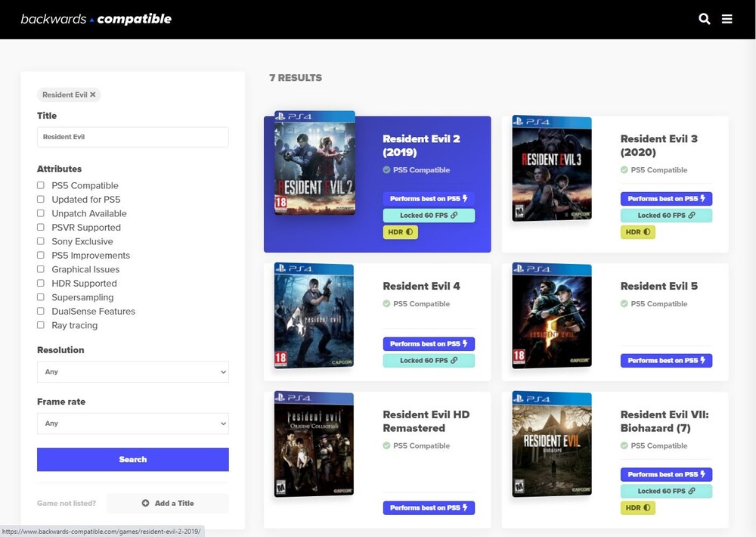Open the hamburger menu icon

(727, 19)
